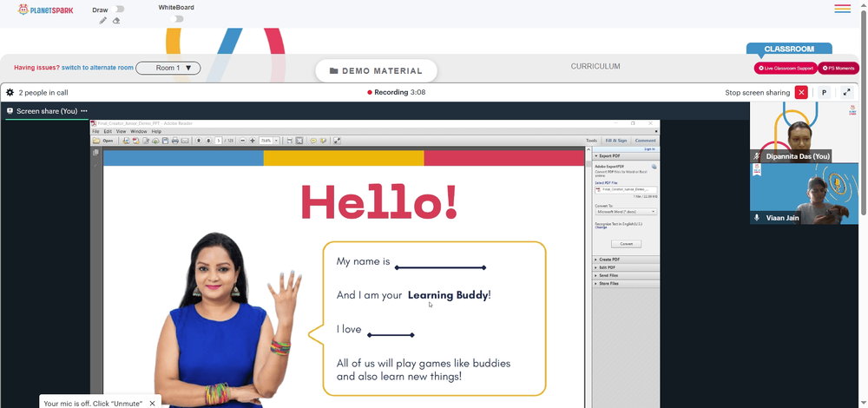Open the View menu in Adobe Reader
Viewport: 868px width, 408px height.
(121, 131)
